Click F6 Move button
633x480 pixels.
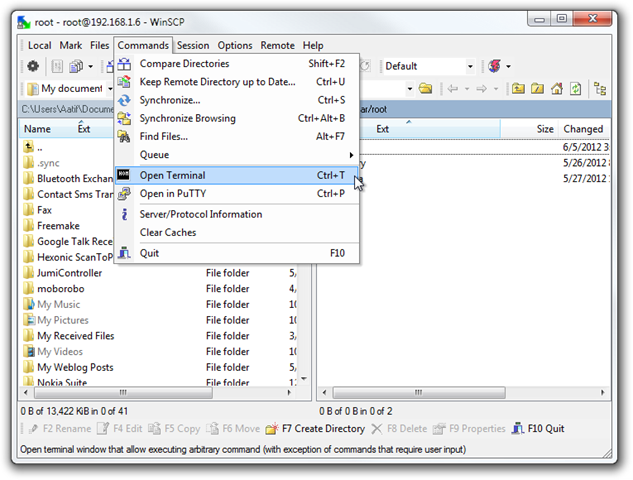(x=233, y=429)
